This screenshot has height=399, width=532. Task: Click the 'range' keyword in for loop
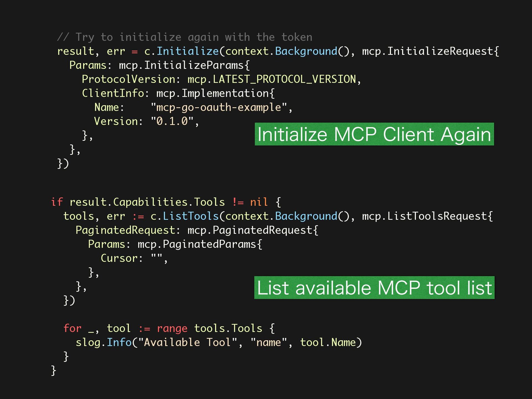tap(172, 328)
